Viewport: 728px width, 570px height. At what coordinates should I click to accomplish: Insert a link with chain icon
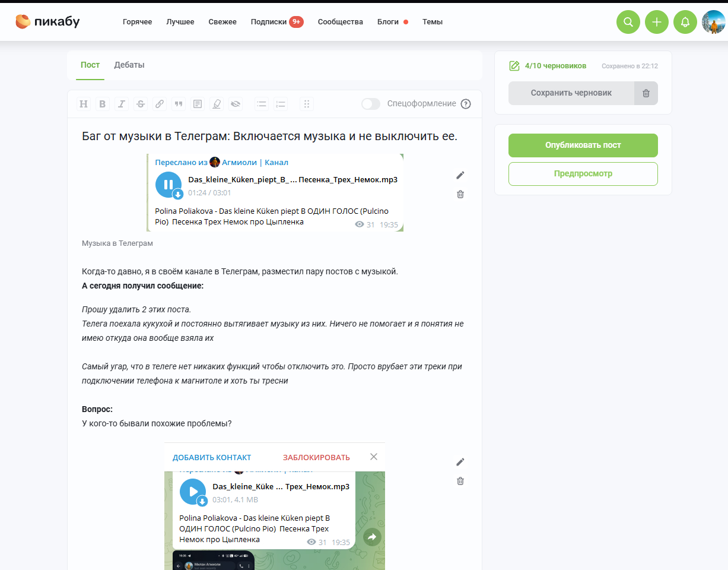point(160,104)
